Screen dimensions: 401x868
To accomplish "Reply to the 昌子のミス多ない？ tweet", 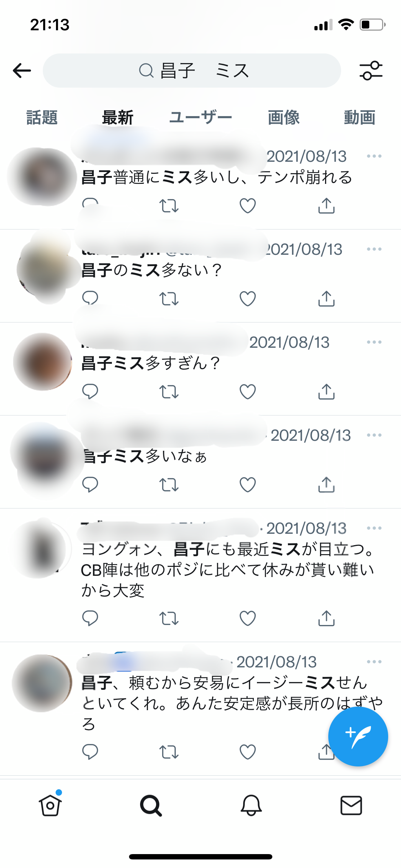I will [x=90, y=299].
